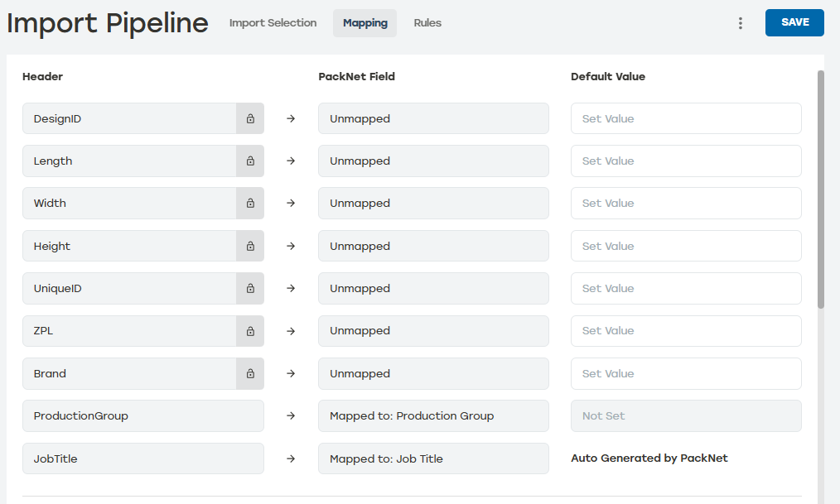
Task: Click the arrow icon in ZPL row
Action: (291, 331)
